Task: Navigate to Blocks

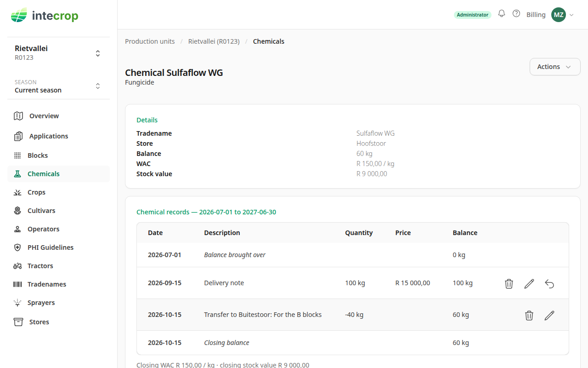Action: point(58,155)
